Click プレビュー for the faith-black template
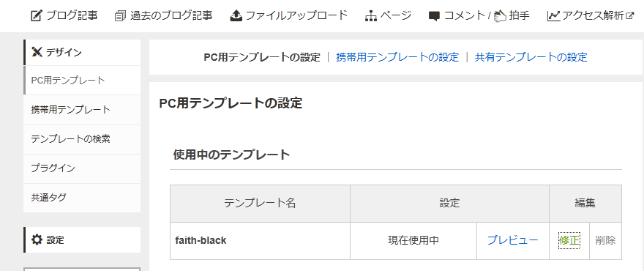Viewport: 644px width, 271px height. pos(512,240)
